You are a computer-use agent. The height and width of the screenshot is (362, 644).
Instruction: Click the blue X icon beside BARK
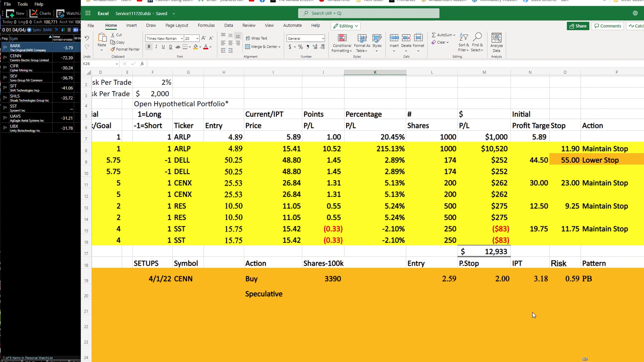56,30
